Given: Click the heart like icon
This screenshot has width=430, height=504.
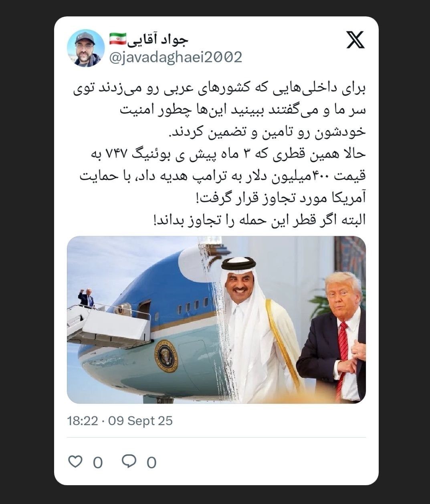Looking at the screenshot, I should pyautogui.click(x=75, y=462).
